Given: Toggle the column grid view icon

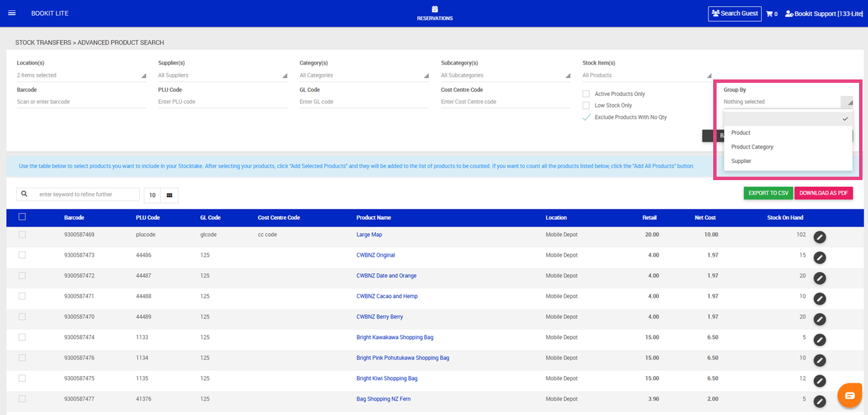Looking at the screenshot, I should 169,195.
